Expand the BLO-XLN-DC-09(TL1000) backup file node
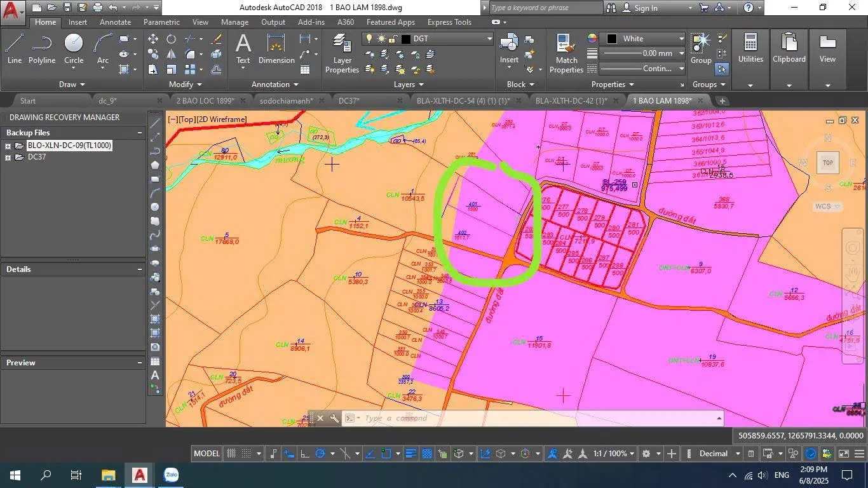868x488 pixels. pyautogui.click(x=8, y=146)
